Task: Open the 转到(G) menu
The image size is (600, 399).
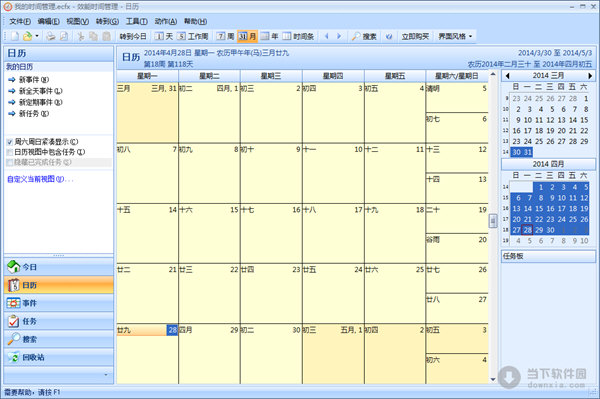Action: tap(107, 21)
